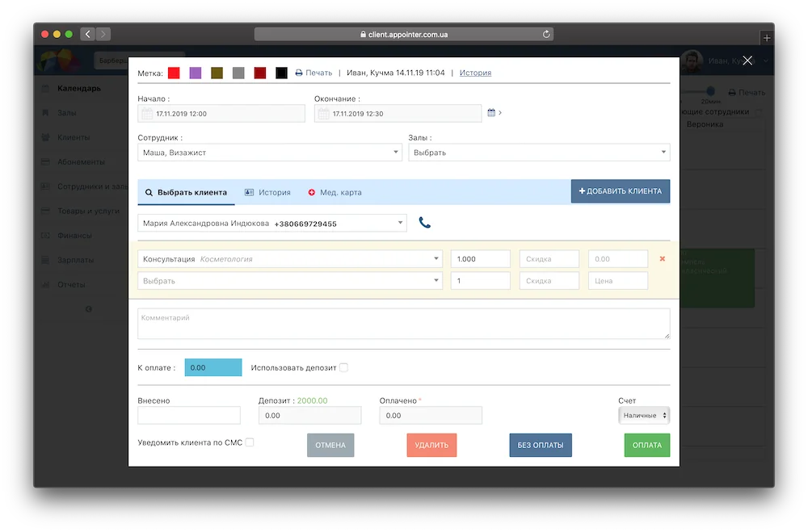Click the Оплачено amount field
The height and width of the screenshot is (532, 808).
[x=431, y=415]
